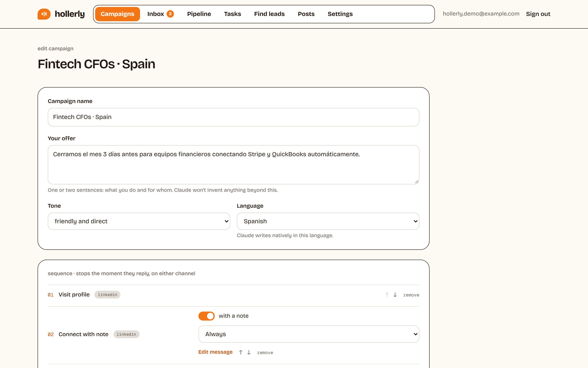Click into the Your offer textarea
The width and height of the screenshot is (588, 368).
coord(233,165)
